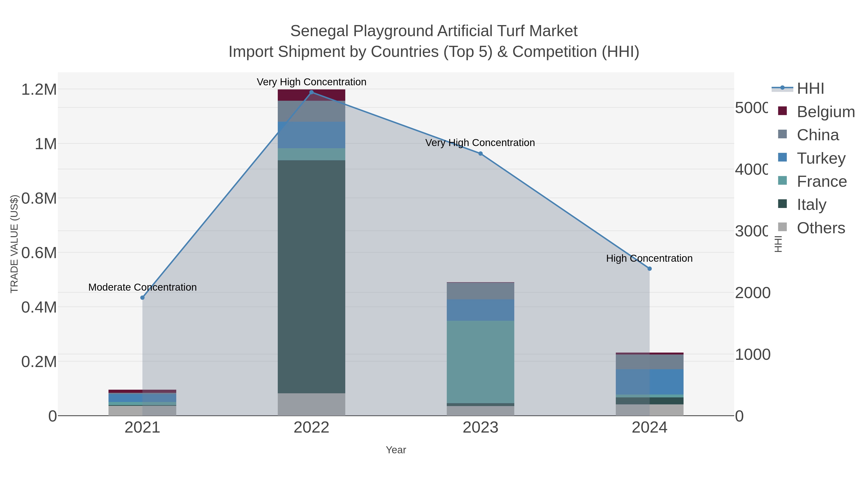Click the 5000 right axis tick
This screenshot has height=488, width=868.
point(751,108)
